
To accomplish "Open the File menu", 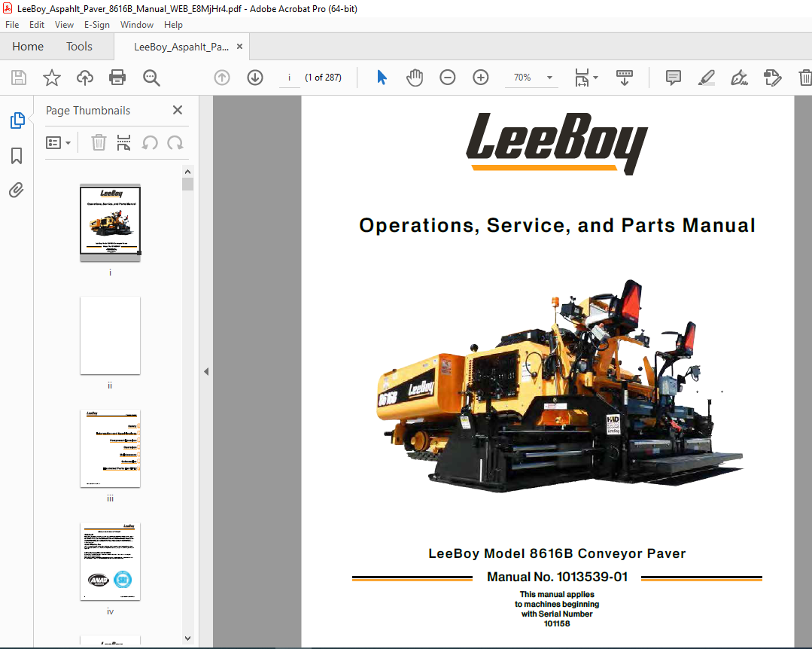I will click(x=12, y=25).
